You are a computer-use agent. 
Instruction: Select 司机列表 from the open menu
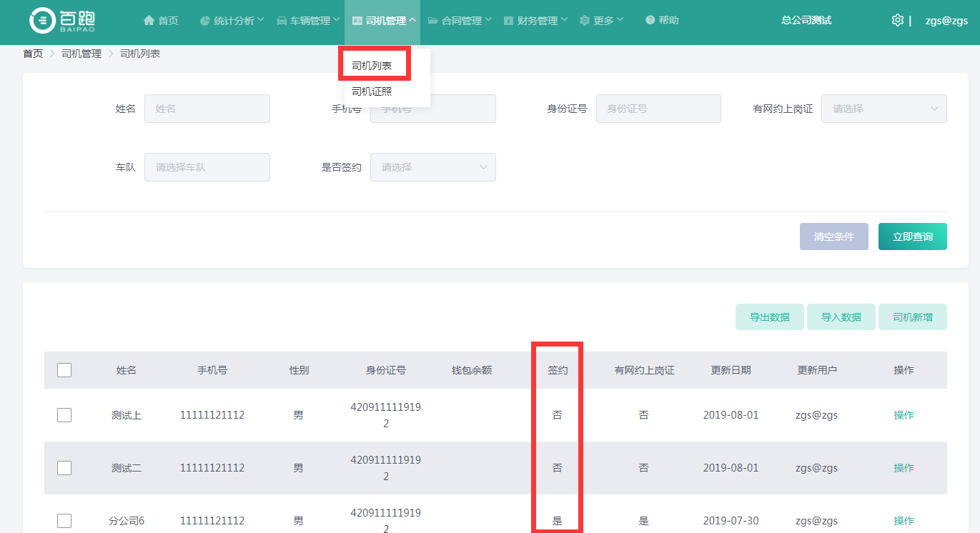tap(372, 66)
